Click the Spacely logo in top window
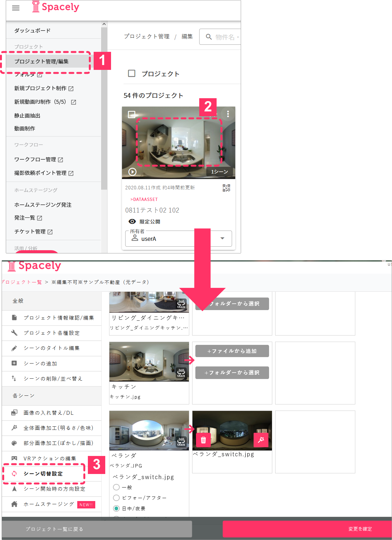 coord(56,7)
